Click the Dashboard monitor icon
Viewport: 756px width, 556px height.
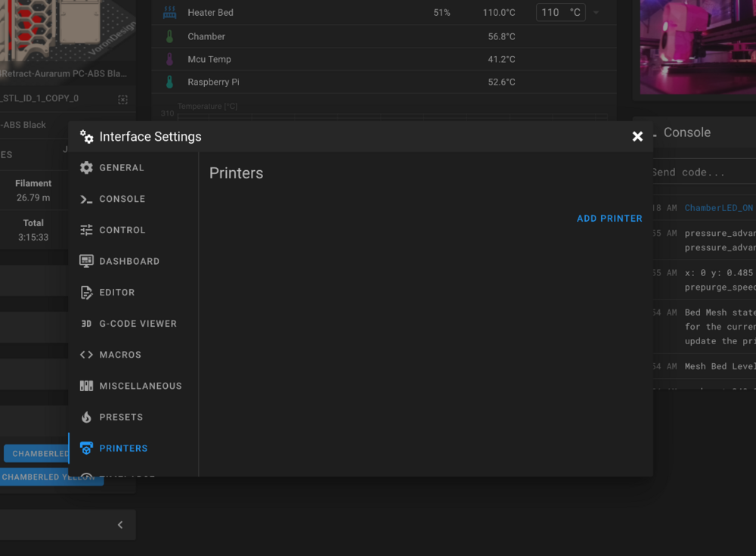pyautogui.click(x=86, y=261)
